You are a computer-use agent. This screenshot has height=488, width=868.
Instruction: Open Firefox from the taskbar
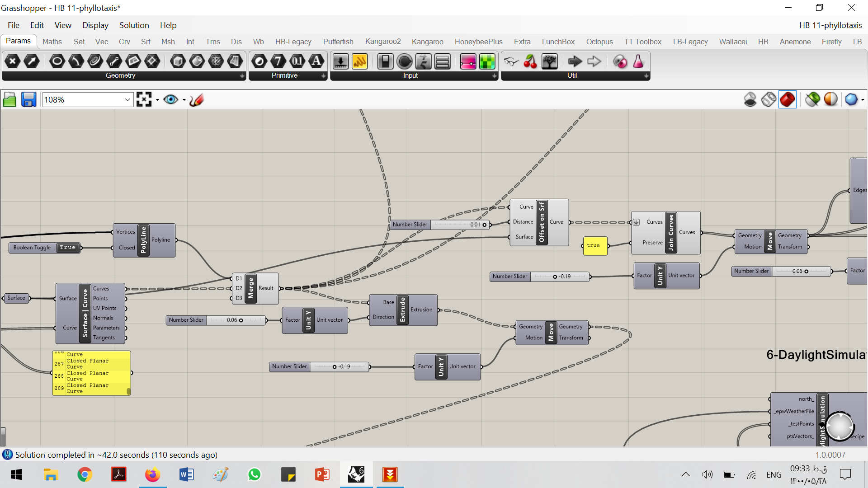pos(152,474)
